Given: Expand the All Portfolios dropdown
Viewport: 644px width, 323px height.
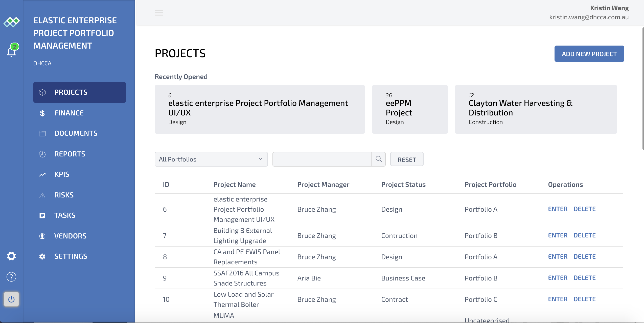Looking at the screenshot, I should coord(211,159).
